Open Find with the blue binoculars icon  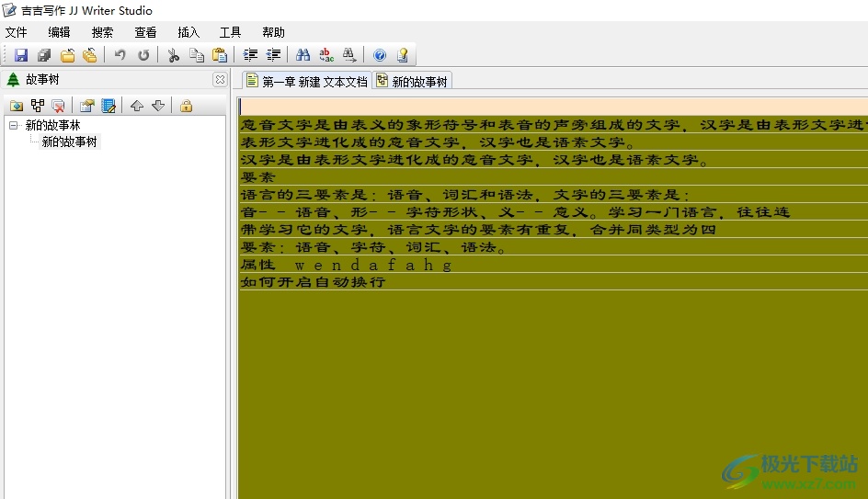pos(303,55)
